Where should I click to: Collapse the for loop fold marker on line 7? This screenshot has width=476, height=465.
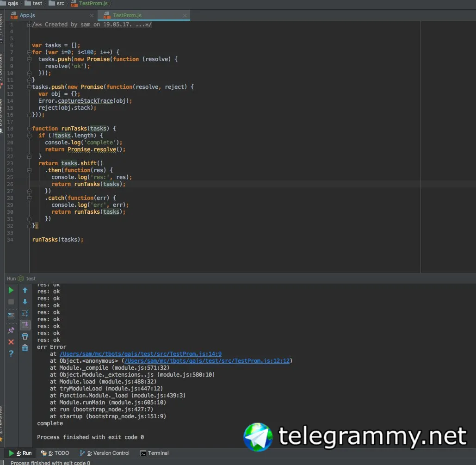point(30,52)
